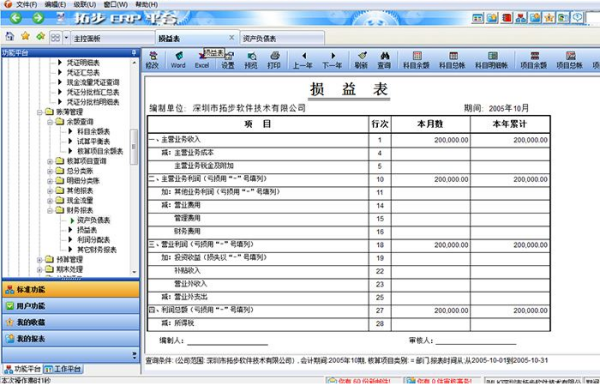Open the 文件(F) menu
The height and width of the screenshot is (386, 600).
[x=26, y=5]
